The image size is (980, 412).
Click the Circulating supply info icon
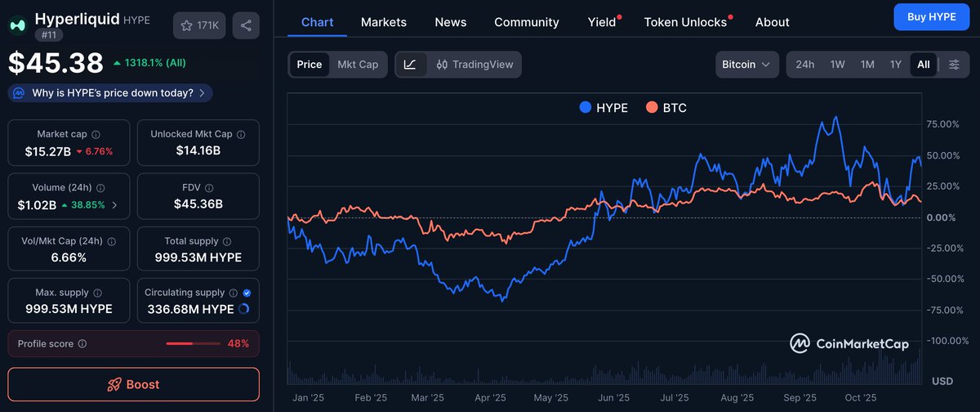tap(233, 293)
